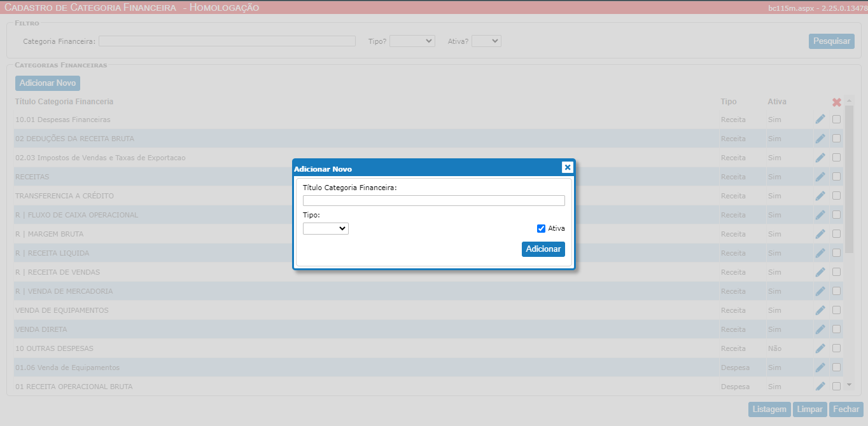Check TRANSFERENCIA A CRÉDITO row checkbox
Viewport: 868px width, 426px height.
(837, 195)
